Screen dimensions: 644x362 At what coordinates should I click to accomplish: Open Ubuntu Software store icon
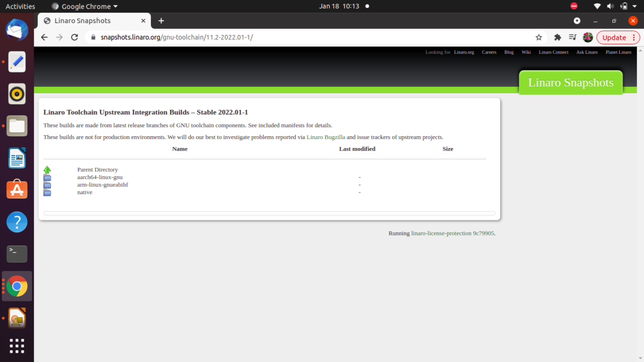[x=17, y=189]
